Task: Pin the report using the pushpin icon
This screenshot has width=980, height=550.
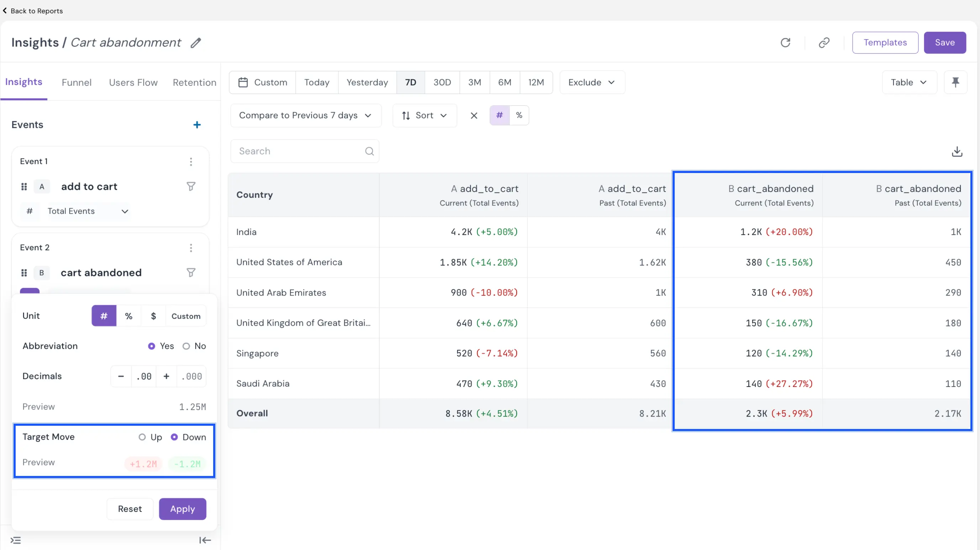Action: point(955,82)
